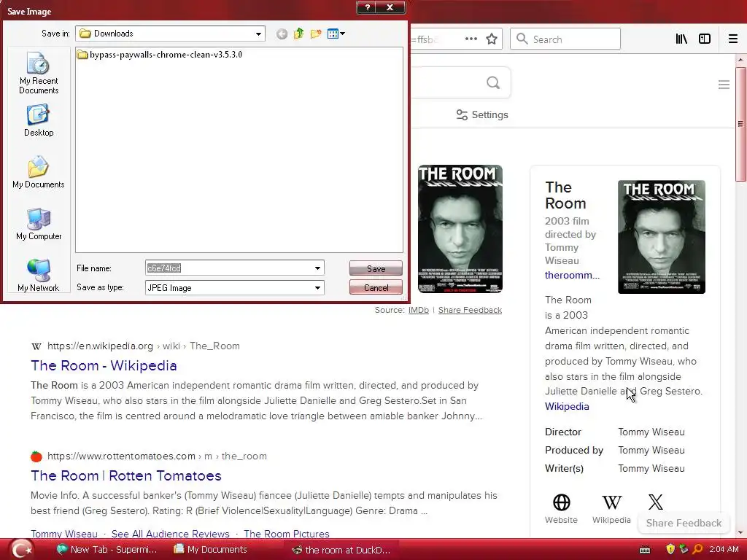The width and height of the screenshot is (747, 560).
Task: Expand the File name dropdown arrow
Action: click(x=318, y=268)
